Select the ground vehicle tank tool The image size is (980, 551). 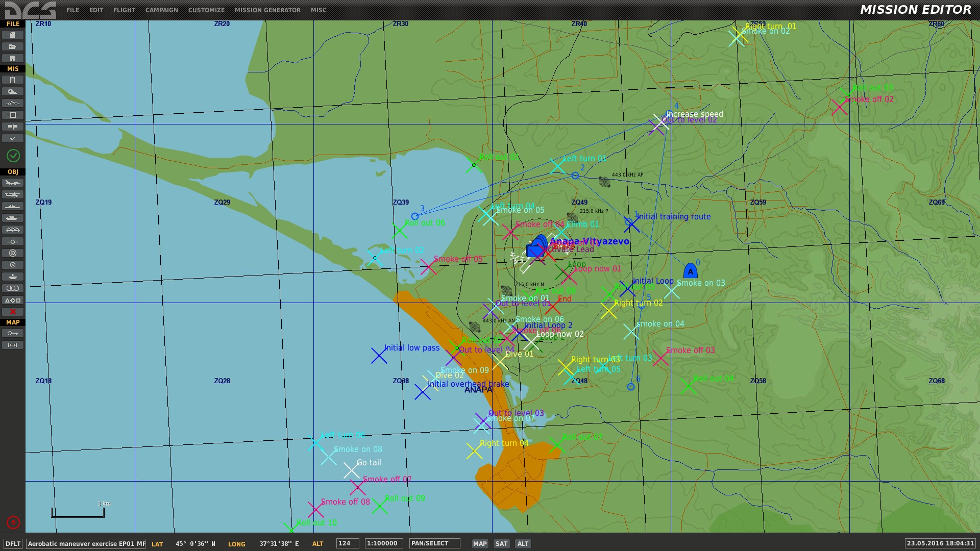(x=13, y=218)
